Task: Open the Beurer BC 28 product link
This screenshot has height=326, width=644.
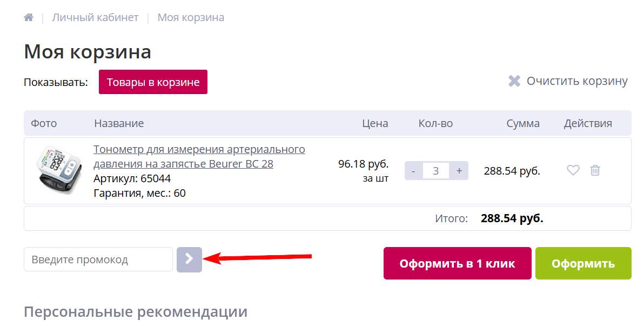Action: click(199, 156)
